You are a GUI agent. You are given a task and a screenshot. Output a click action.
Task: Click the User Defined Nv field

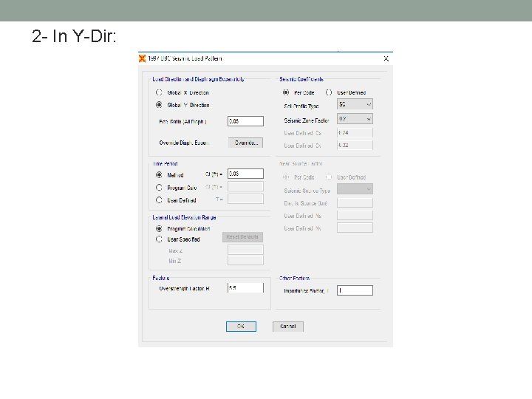(x=355, y=228)
